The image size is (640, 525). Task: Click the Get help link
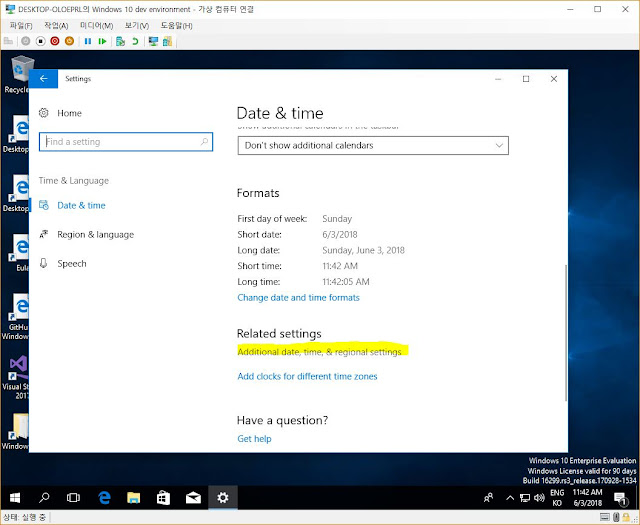tap(254, 439)
